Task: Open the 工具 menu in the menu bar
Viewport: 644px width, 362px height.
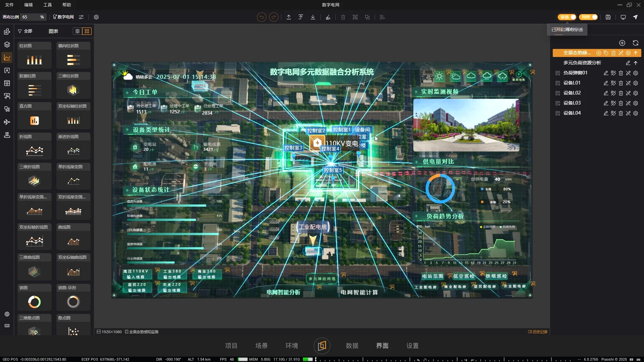Action: click(x=47, y=5)
